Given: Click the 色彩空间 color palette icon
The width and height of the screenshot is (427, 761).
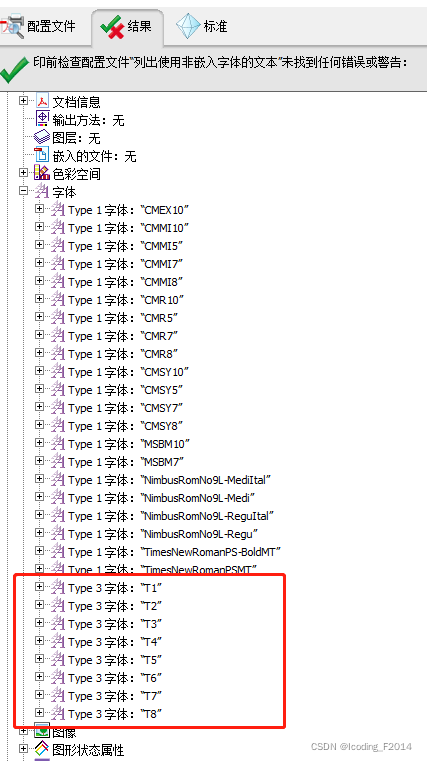Looking at the screenshot, I should click(43, 173).
